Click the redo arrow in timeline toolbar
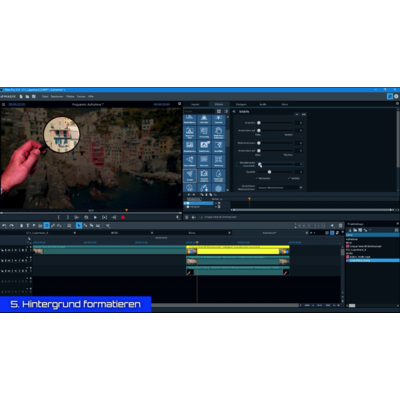The height and width of the screenshot is (400, 400). (x=11, y=226)
